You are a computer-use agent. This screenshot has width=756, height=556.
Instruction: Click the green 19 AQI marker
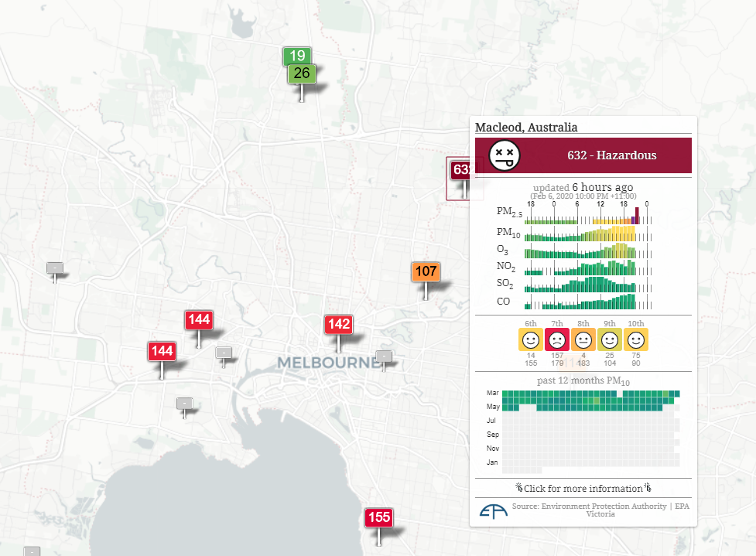click(x=297, y=56)
